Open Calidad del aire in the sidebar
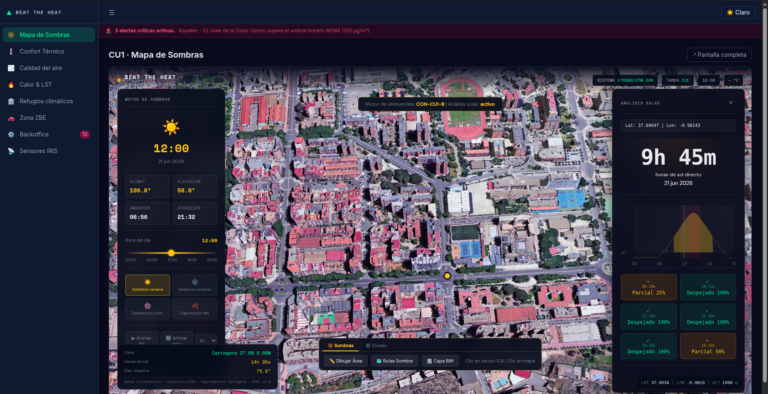The width and height of the screenshot is (768, 394). point(48,68)
